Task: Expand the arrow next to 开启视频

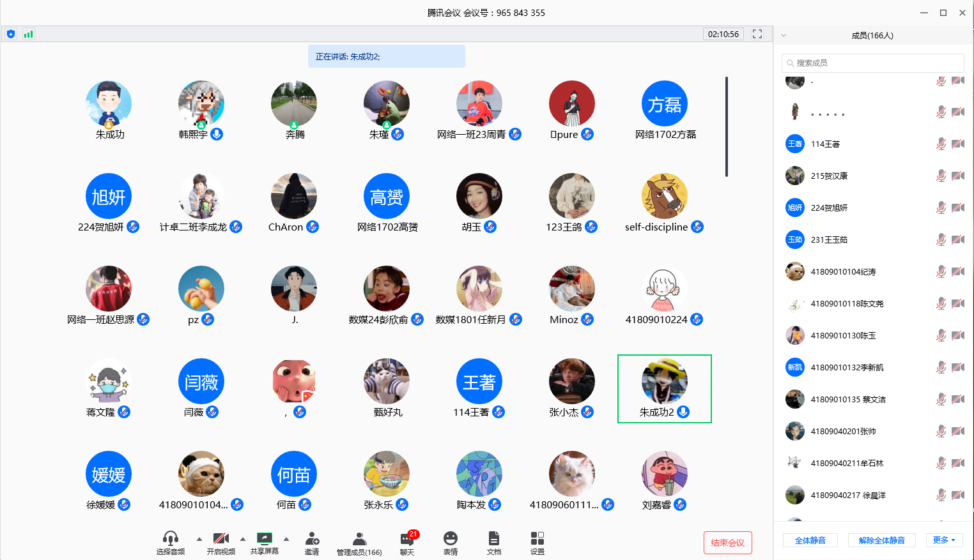Action: coord(243,539)
